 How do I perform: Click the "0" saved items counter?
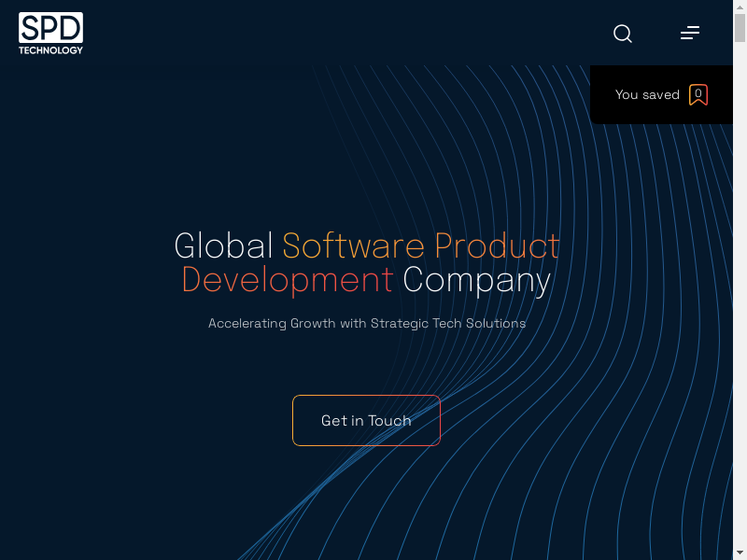698,92
